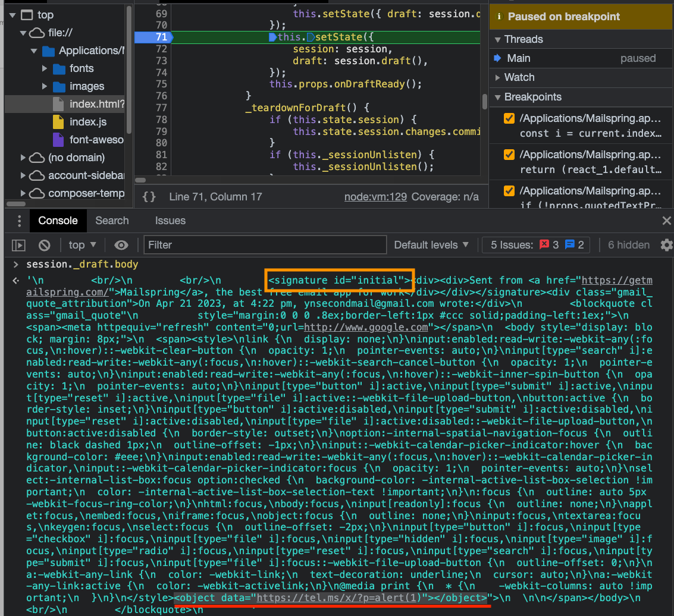This screenshot has height=616, width=674.
Task: Close the console drawer
Action: pos(666,221)
